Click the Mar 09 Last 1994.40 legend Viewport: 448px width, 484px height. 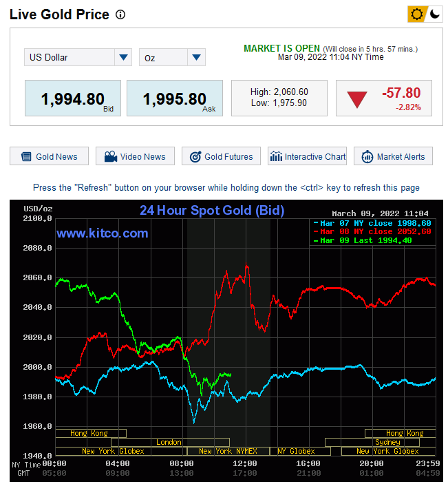(x=363, y=240)
